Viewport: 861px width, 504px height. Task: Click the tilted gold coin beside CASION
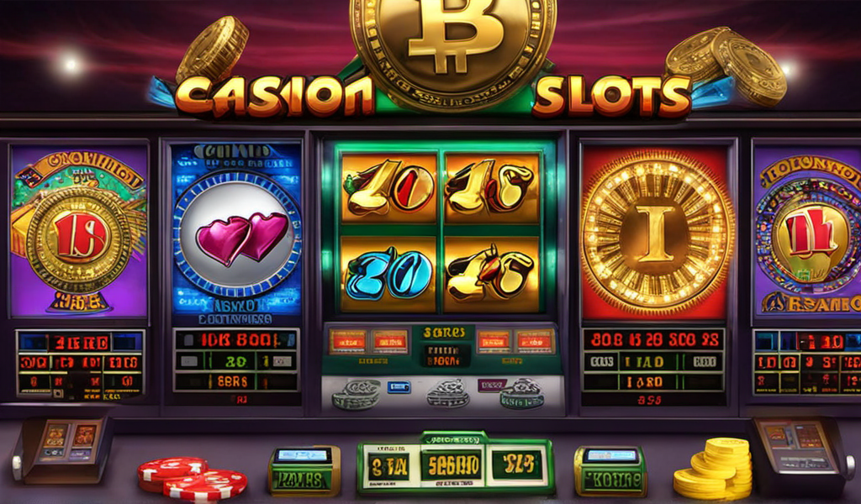pyautogui.click(x=212, y=50)
